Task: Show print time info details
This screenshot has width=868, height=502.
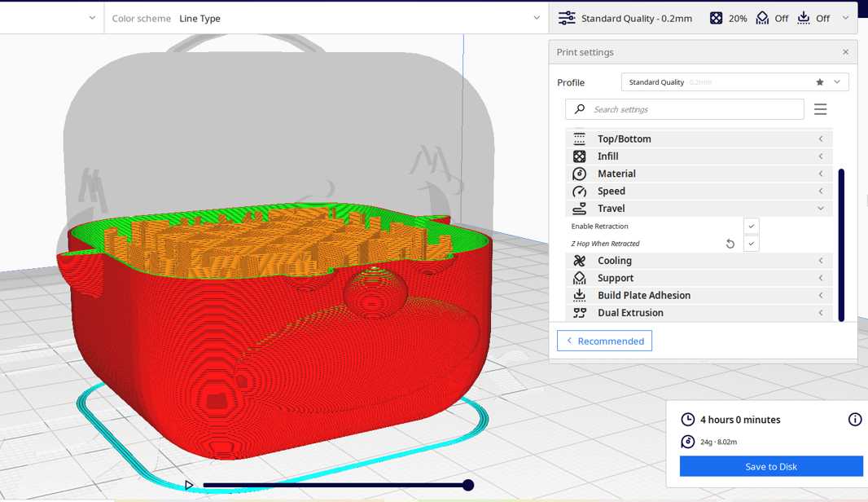Action: click(854, 420)
